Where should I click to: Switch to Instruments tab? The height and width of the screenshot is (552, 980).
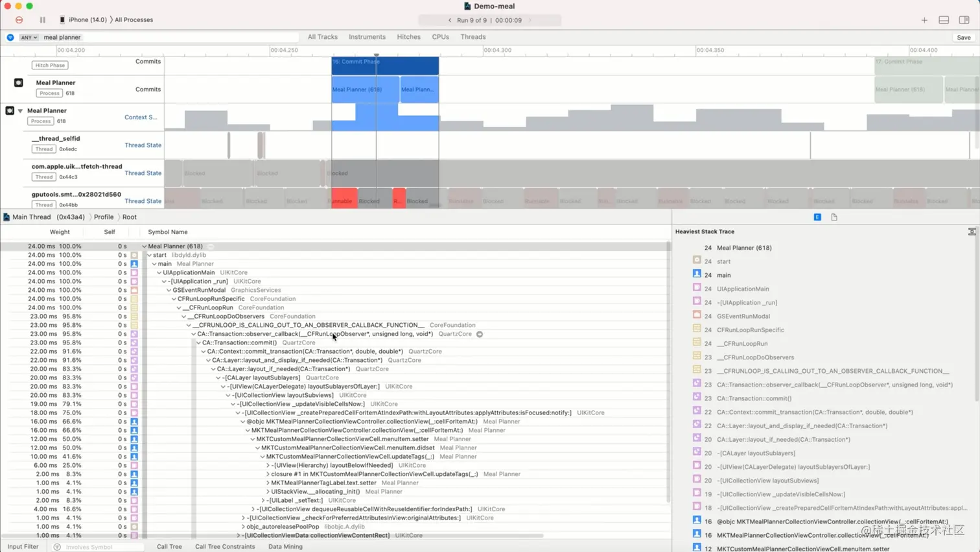[367, 37]
